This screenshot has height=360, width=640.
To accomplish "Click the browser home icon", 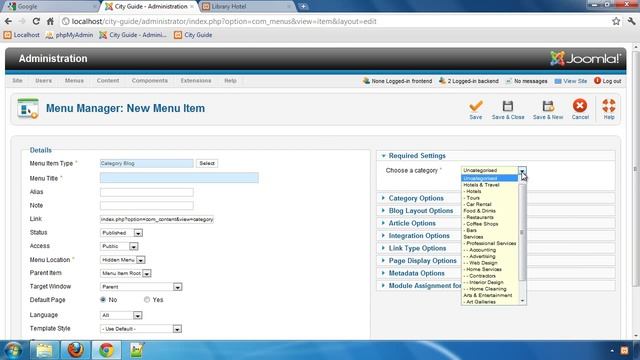I will click(50, 21).
